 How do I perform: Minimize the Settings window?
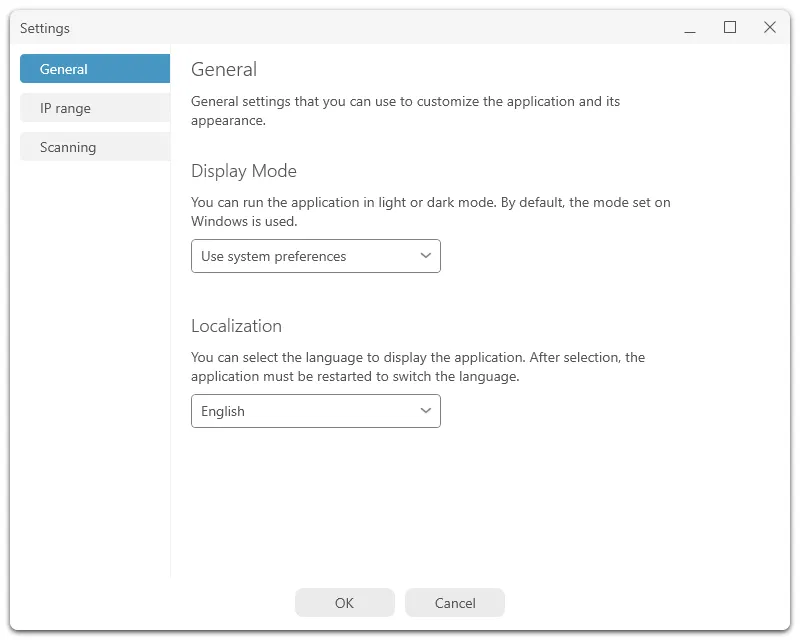click(x=690, y=29)
